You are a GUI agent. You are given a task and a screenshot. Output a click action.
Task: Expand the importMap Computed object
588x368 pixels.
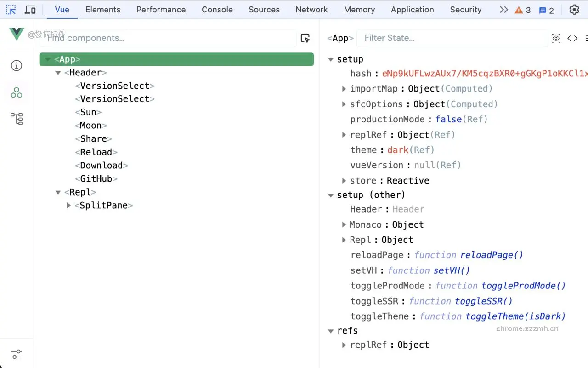click(344, 89)
